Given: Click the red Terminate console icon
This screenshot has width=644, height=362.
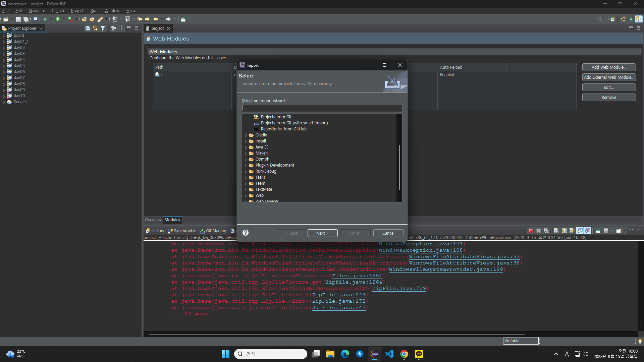Looking at the screenshot, I should pyautogui.click(x=531, y=231).
